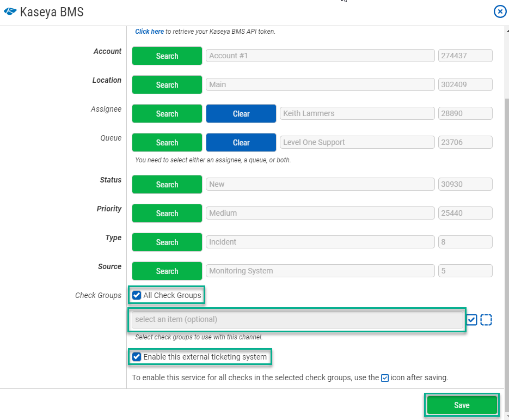Click the select-all checkmark icon beside check groups
Viewport: 509px width, 420px height.
tap(471, 320)
